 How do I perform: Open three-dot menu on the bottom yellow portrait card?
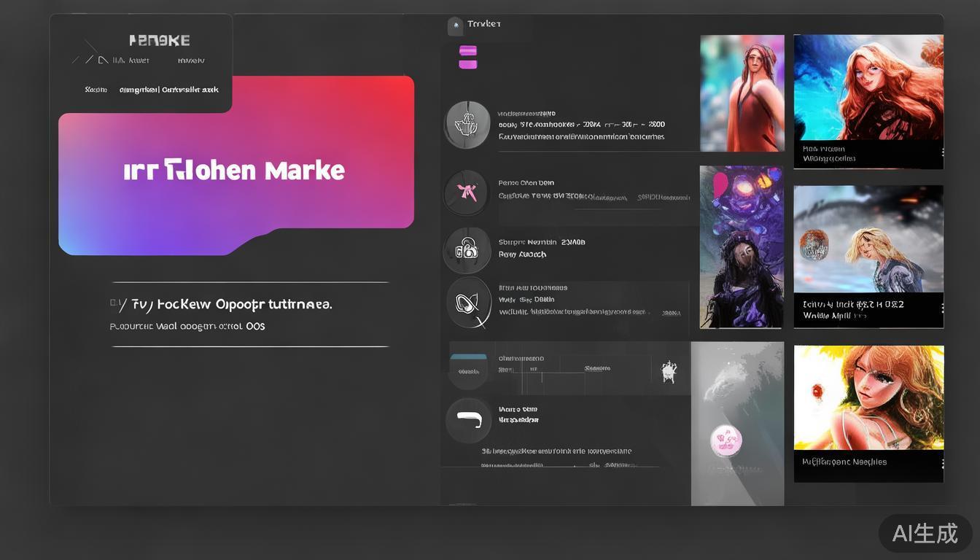click(942, 464)
